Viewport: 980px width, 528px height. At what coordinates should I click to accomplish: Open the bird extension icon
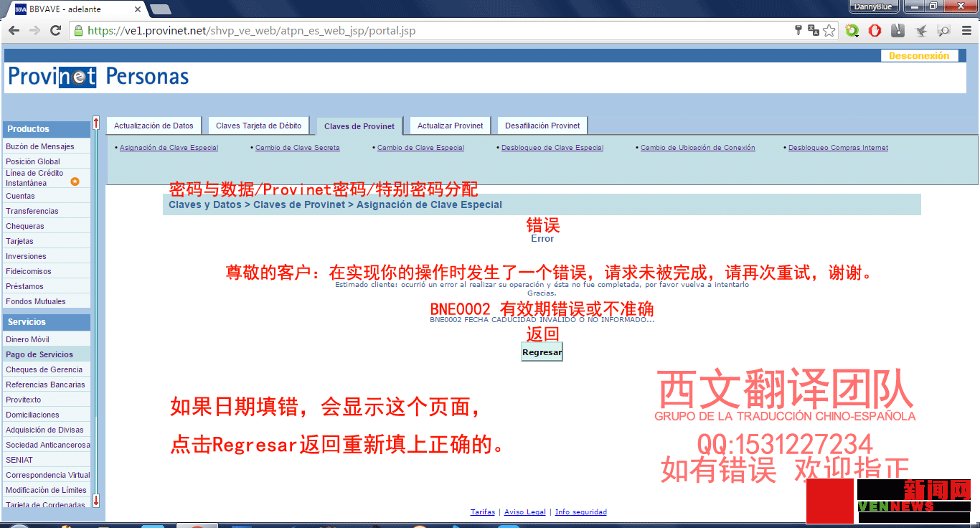[921, 31]
